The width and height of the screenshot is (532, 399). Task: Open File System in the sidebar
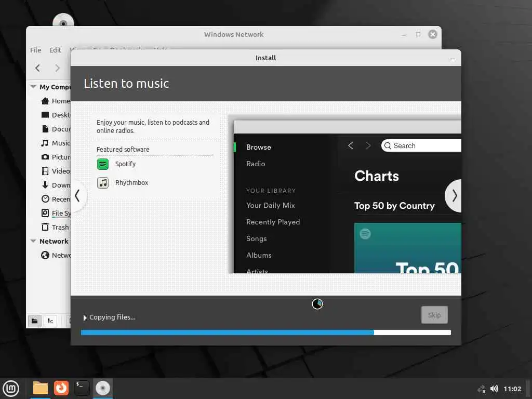pos(56,213)
